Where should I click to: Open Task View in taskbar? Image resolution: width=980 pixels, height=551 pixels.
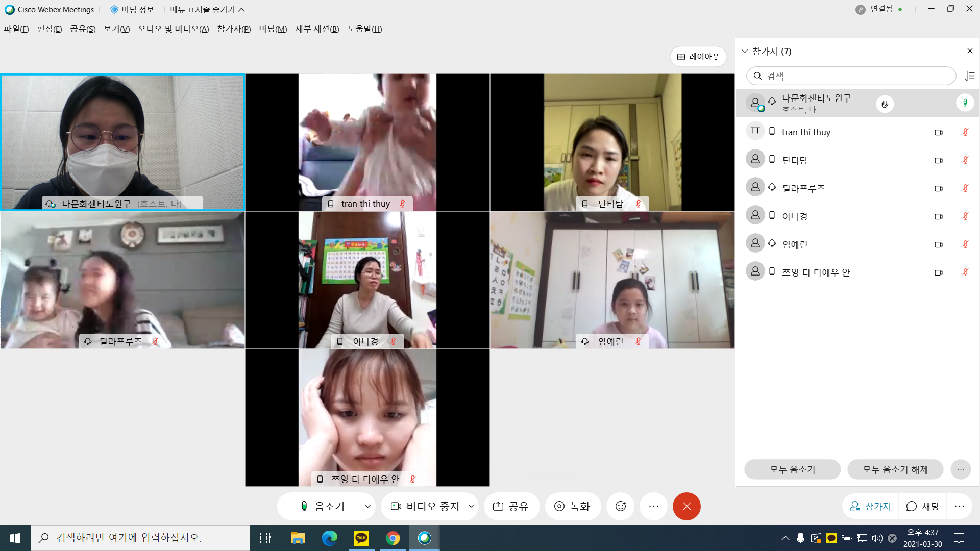coord(265,538)
